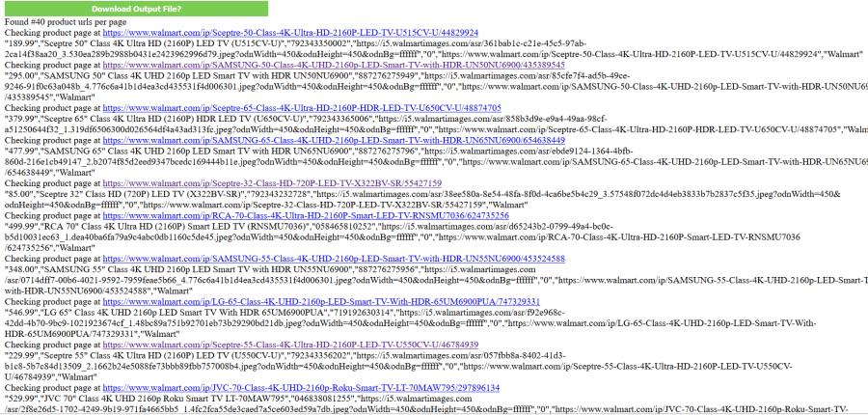Open the SAMSUNG 50 Class UN50NU6900 link
Viewport: 868px width, 415px height.
[x=334, y=65]
